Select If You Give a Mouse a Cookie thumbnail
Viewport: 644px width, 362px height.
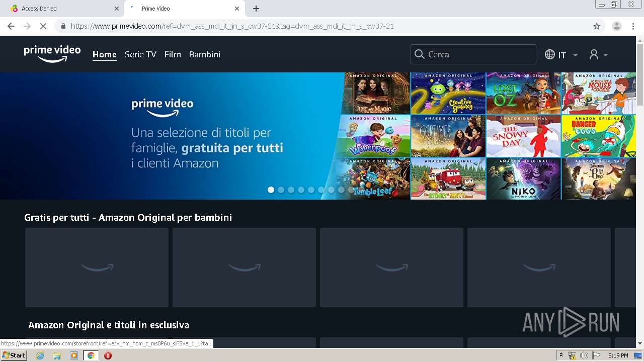point(599,93)
